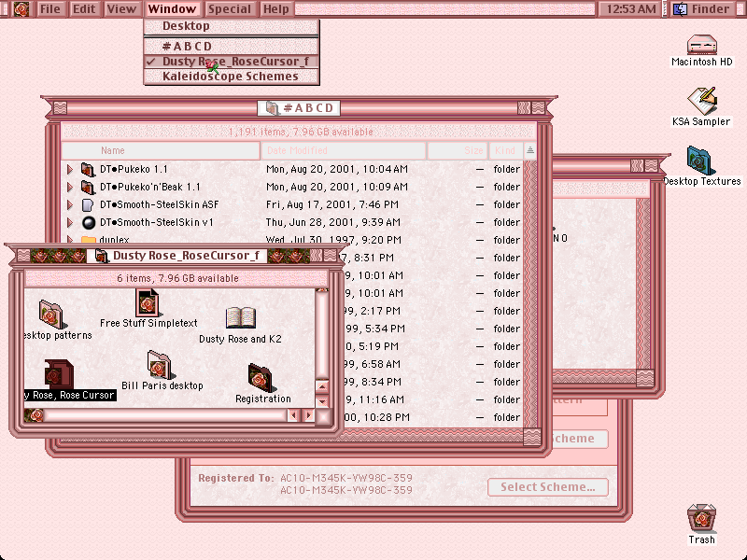Viewport: 747px width, 560px height.
Task: Select the Registration folder icon
Action: pos(261,378)
